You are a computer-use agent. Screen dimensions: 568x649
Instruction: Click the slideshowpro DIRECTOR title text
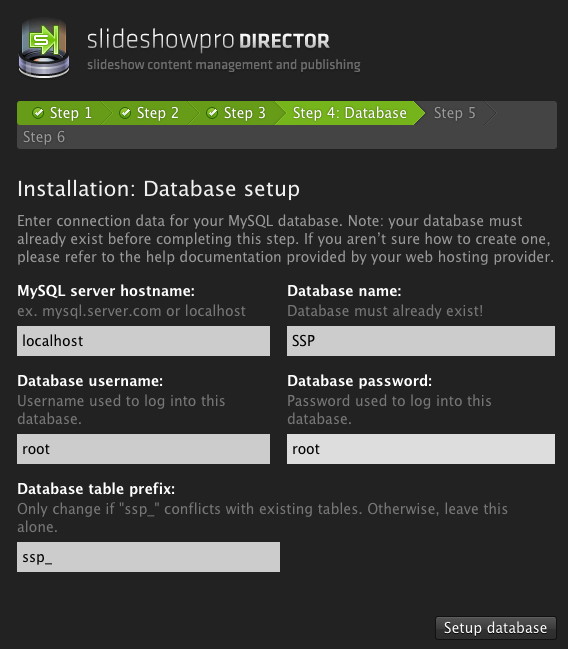(x=208, y=40)
